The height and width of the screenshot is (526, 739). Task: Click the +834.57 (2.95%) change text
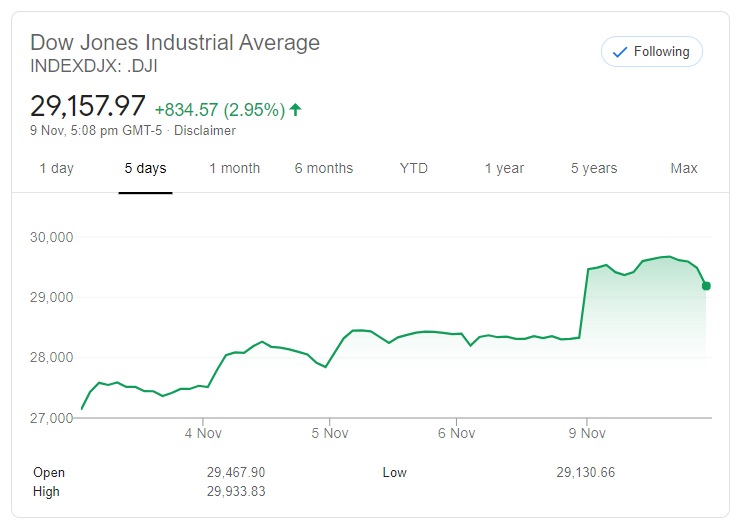(x=220, y=110)
